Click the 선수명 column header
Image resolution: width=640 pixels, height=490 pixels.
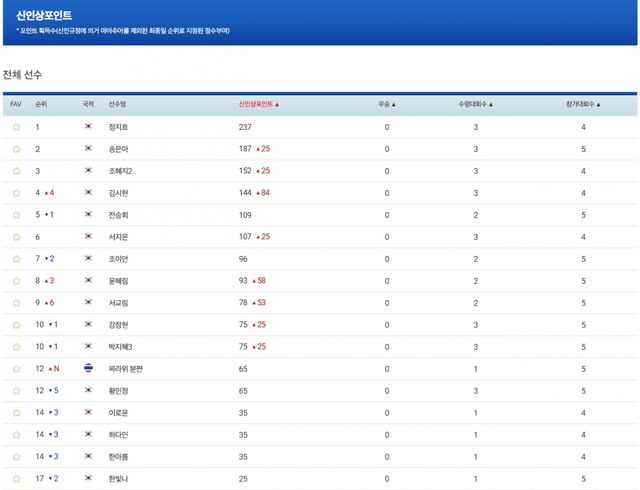[x=117, y=104]
